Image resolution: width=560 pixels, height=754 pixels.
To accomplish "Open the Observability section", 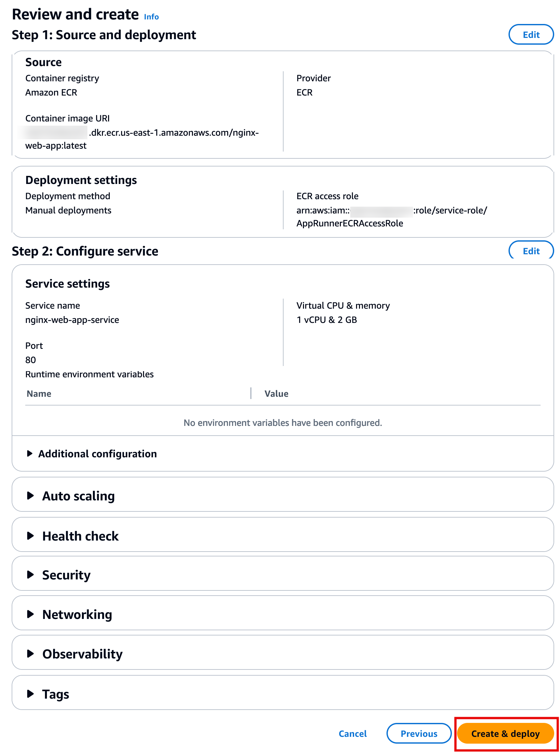I will point(82,653).
